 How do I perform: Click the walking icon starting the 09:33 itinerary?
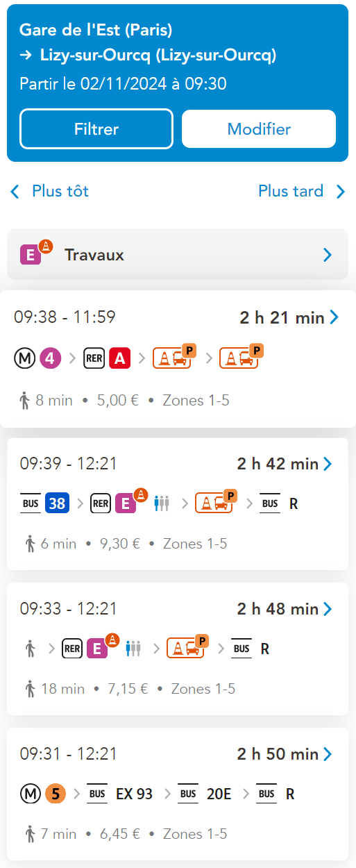(x=30, y=649)
